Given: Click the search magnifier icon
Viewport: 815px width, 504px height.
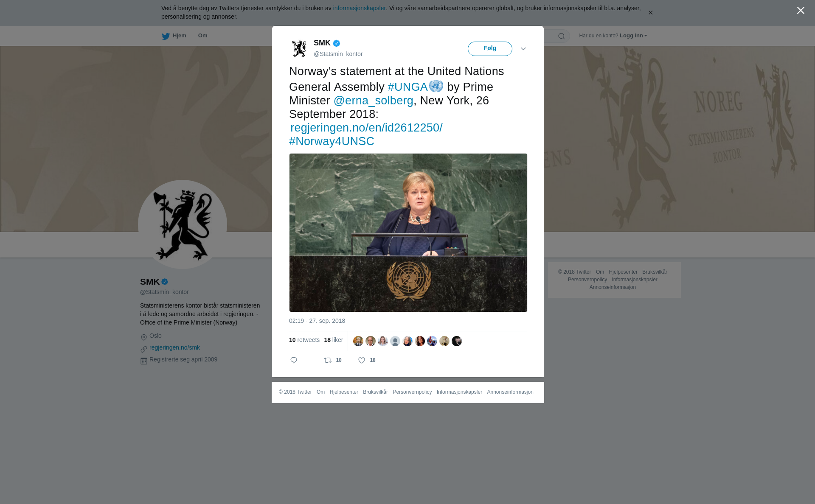Looking at the screenshot, I should pos(562,36).
